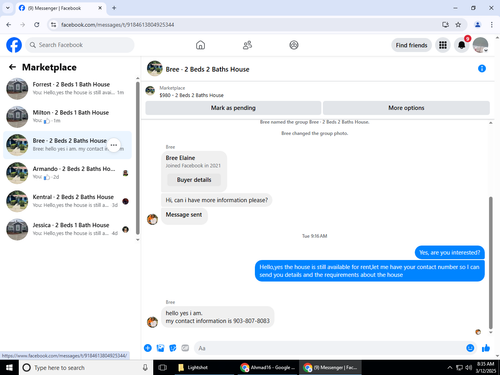Open the Facebook logo home link

(14, 45)
